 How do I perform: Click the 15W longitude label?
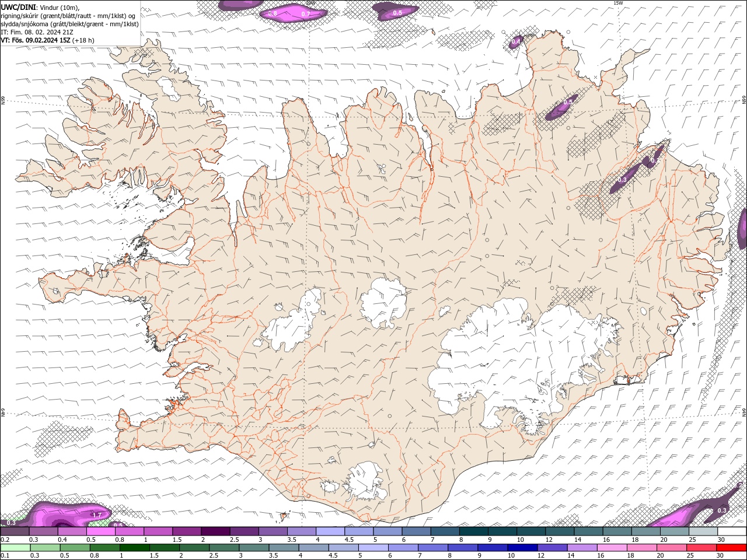tap(618, 3)
